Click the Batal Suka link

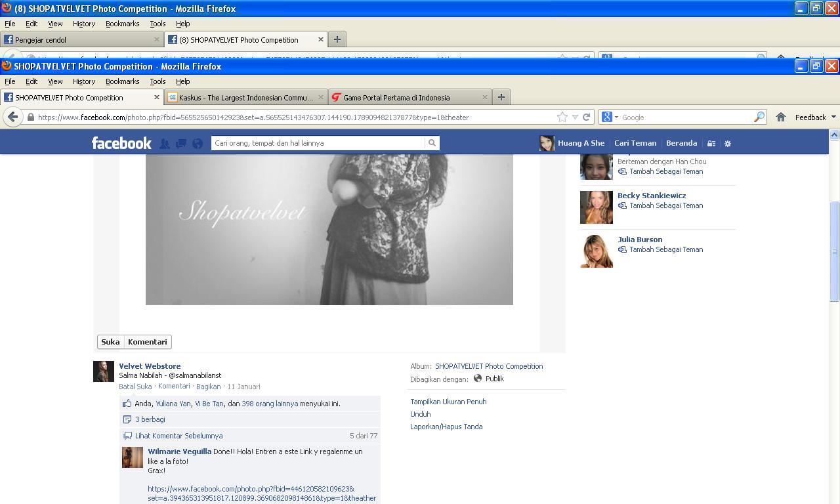(135, 387)
